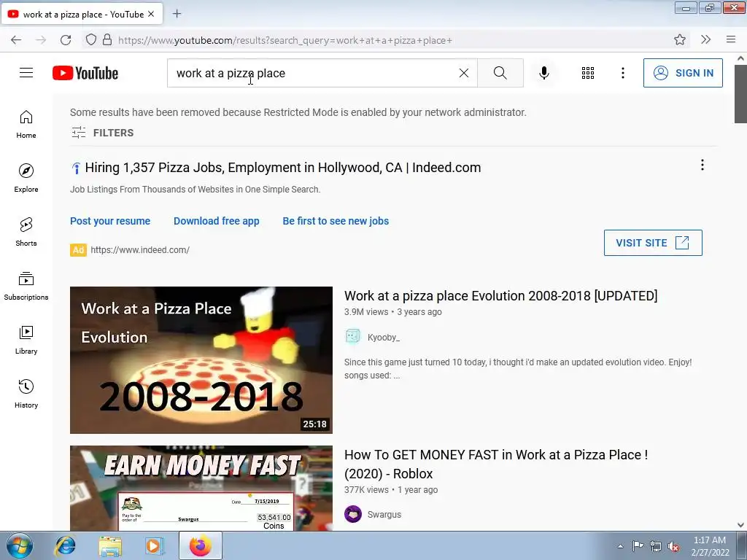Viewport: 747px width, 560px height.
Task: Open the taskbar clock and date
Action: click(x=710, y=546)
